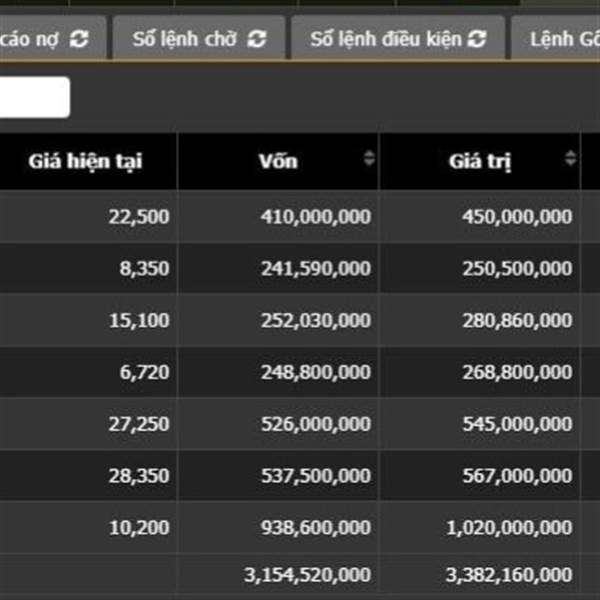Viewport: 600px width, 600px height.
Task: Click the Vốn column header
Action: [x=278, y=161]
